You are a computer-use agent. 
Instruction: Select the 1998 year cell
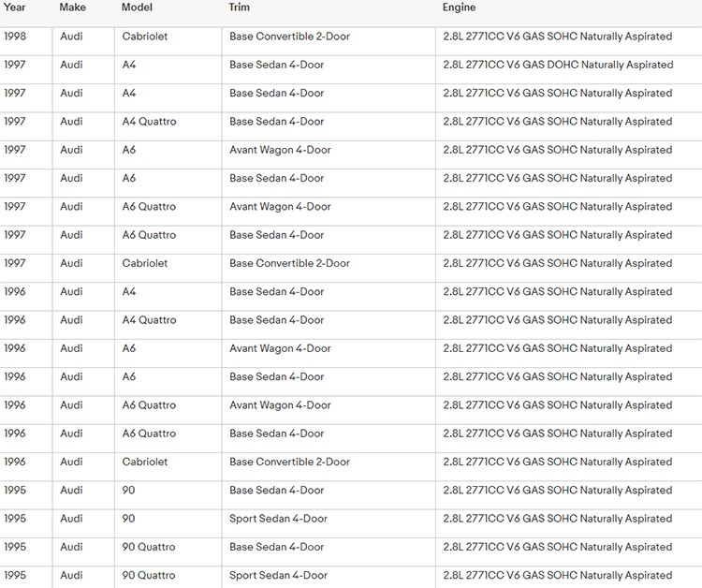coord(15,37)
